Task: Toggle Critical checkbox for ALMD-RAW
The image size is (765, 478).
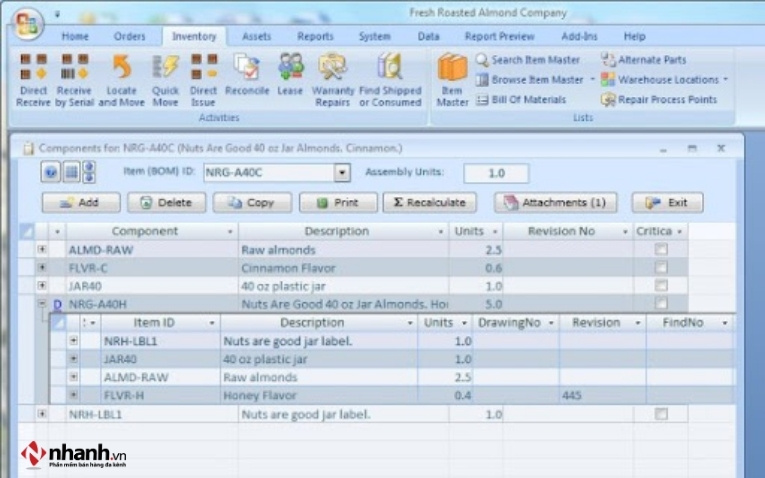Action: 661,249
